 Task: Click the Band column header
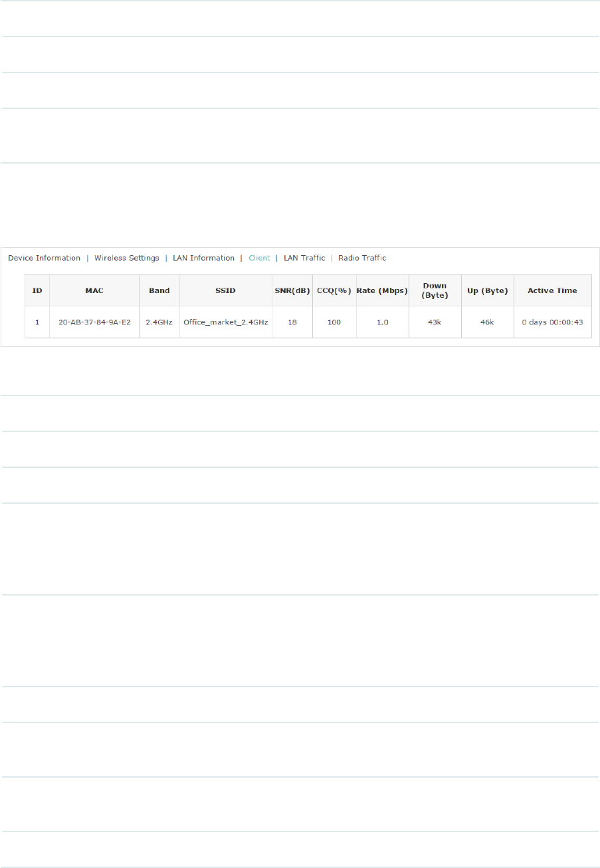pyautogui.click(x=159, y=290)
